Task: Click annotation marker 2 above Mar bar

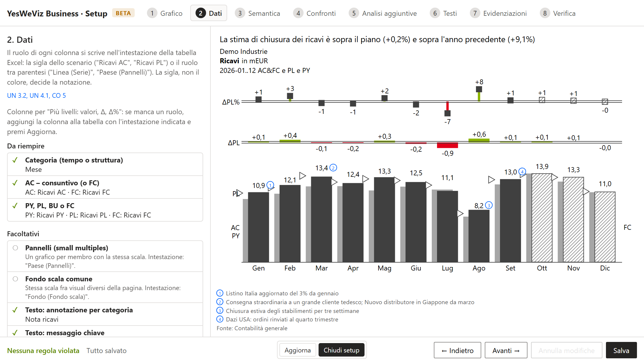Action: [333, 168]
